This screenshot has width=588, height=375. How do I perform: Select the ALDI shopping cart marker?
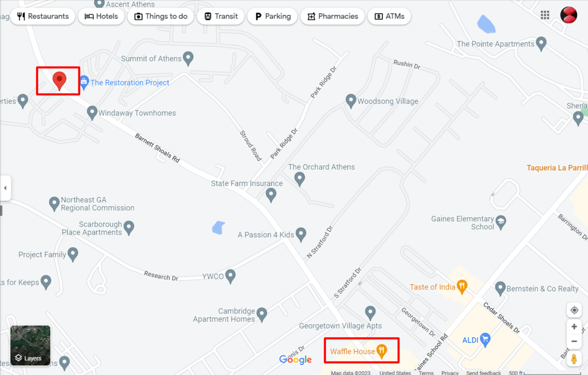tap(485, 340)
